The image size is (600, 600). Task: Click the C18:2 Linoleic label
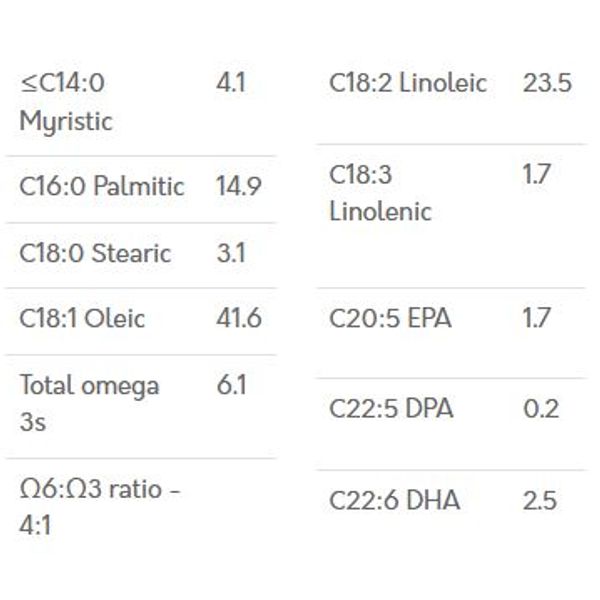click(408, 83)
